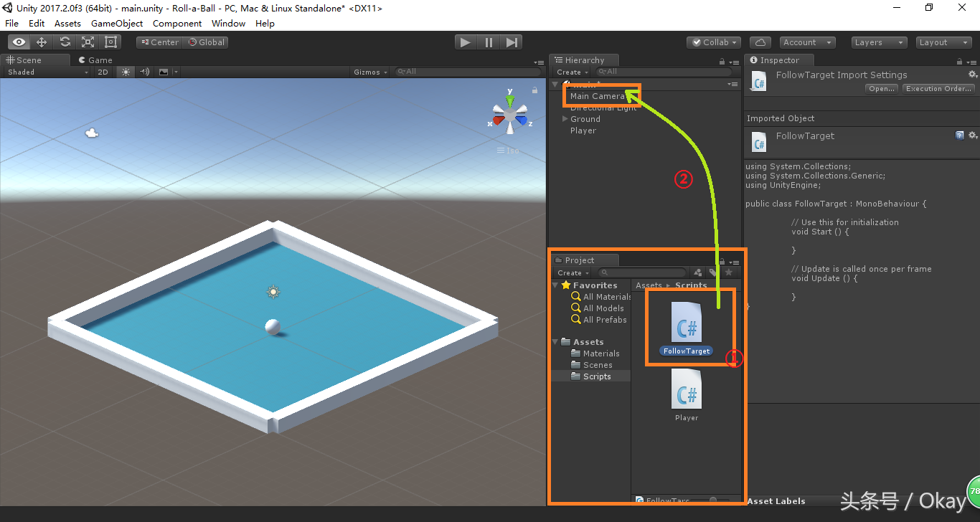This screenshot has width=980, height=522.
Task: Select the FollowTarget C# script asset
Action: pos(687,328)
